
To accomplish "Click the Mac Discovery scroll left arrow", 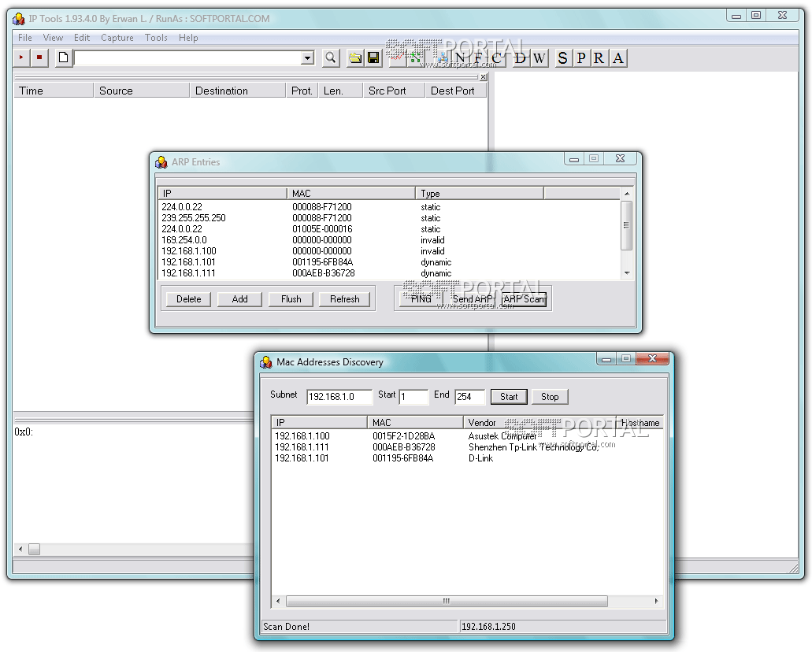I will [x=278, y=602].
